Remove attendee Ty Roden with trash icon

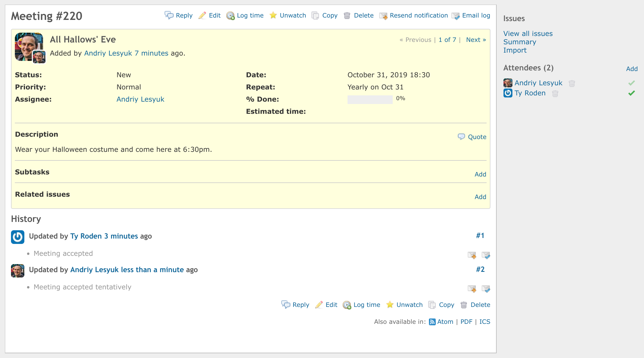tap(555, 94)
